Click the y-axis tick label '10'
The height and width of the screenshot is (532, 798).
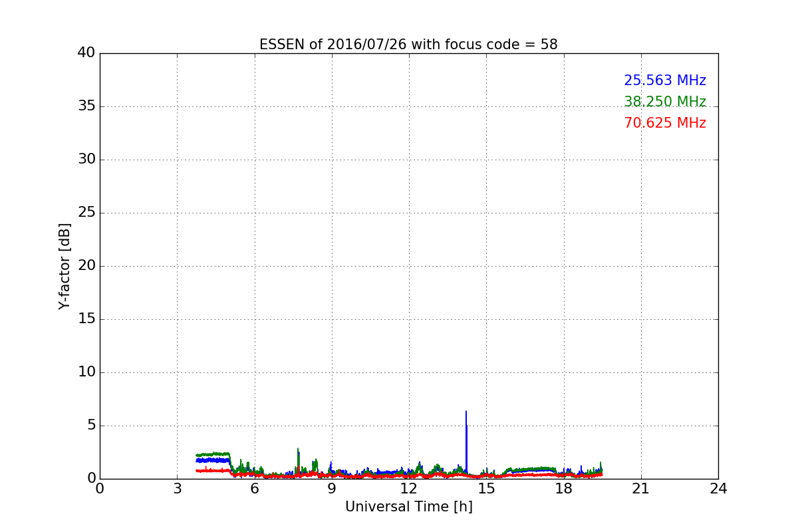86,372
